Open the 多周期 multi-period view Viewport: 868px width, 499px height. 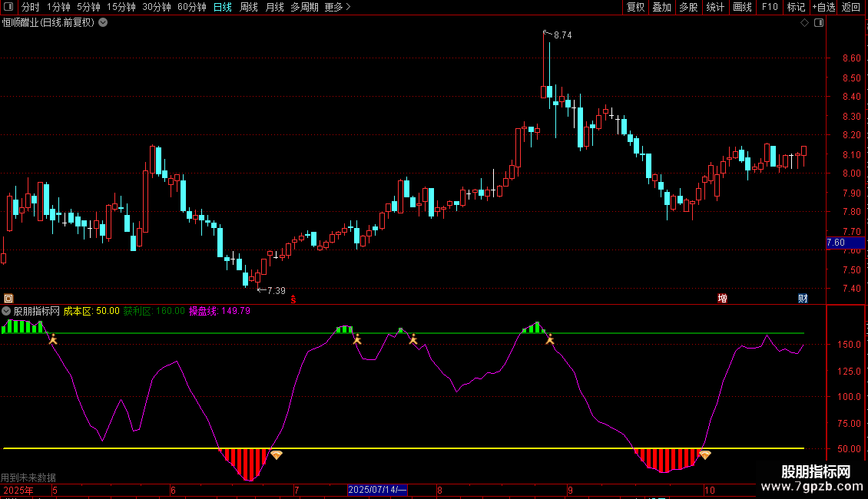(304, 7)
